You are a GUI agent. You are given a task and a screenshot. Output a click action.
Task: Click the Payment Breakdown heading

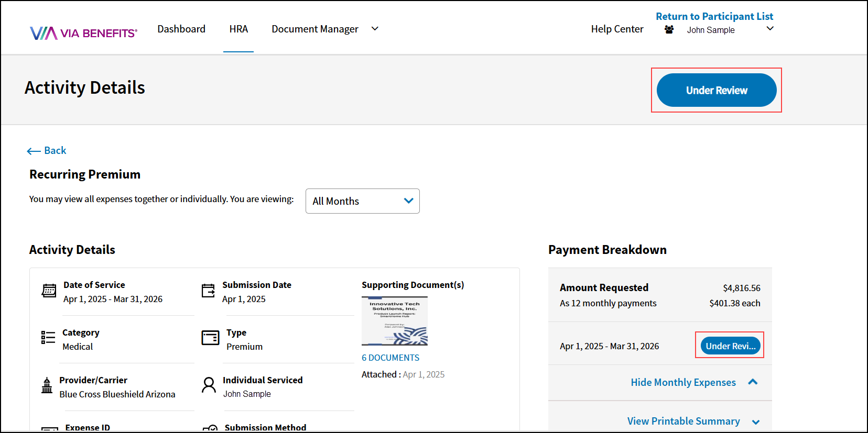pyautogui.click(x=607, y=250)
